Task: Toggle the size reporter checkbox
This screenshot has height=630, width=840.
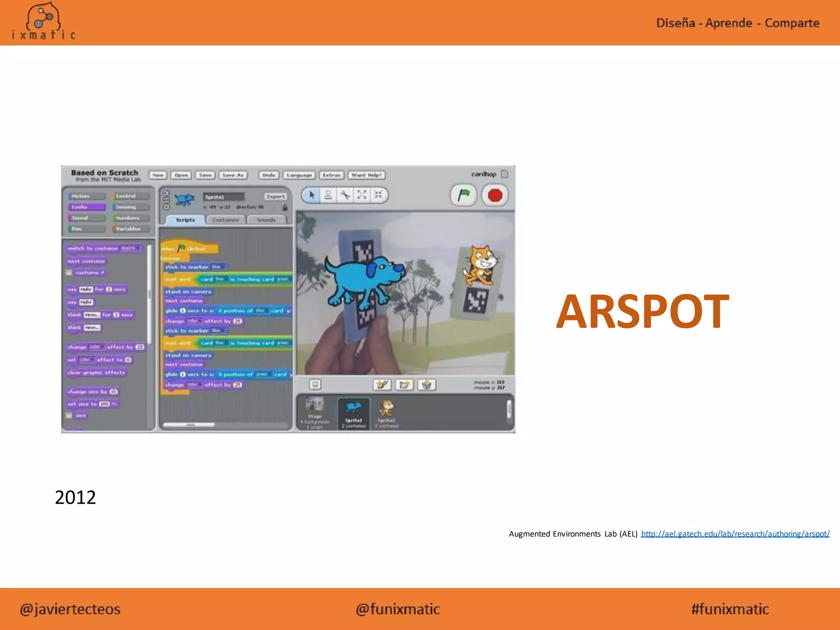Action: pyautogui.click(x=69, y=415)
